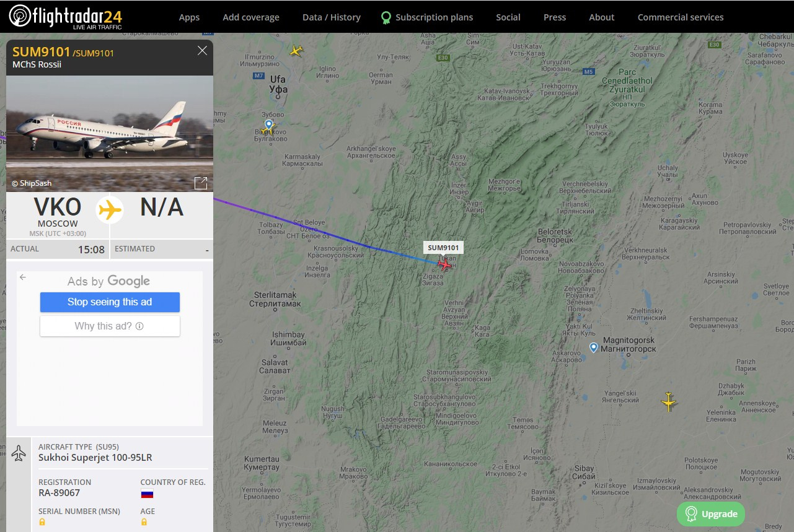Select the red SUM9101 aircraft on map
The height and width of the screenshot is (532, 794).
click(444, 264)
